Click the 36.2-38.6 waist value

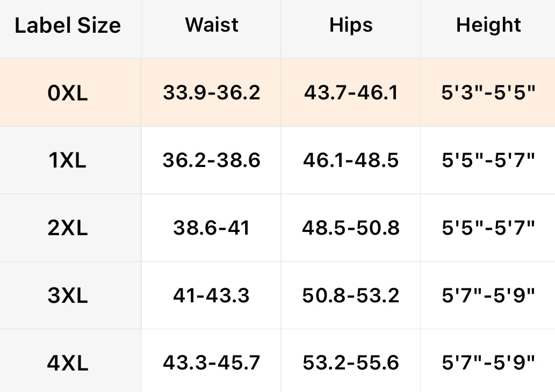tap(212, 160)
